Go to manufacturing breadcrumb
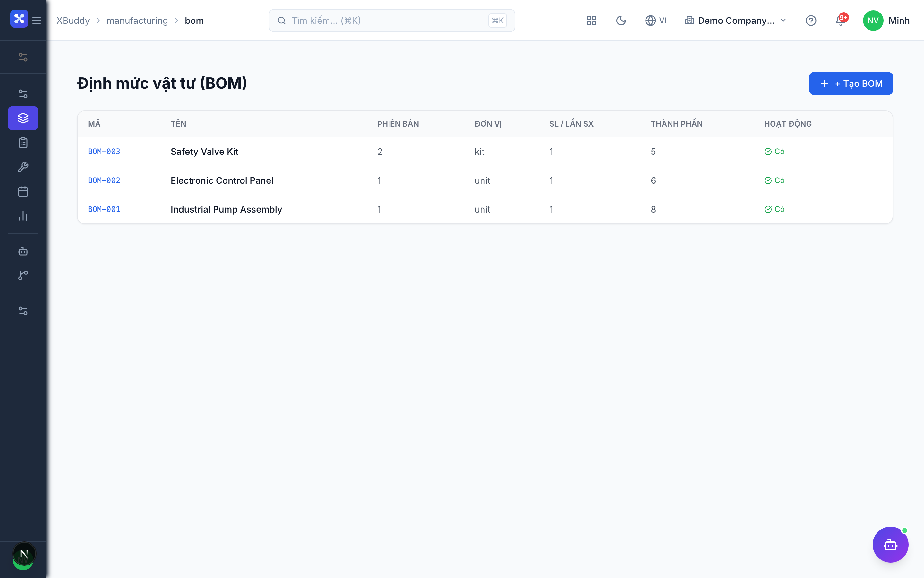The height and width of the screenshot is (578, 924). coord(137,20)
